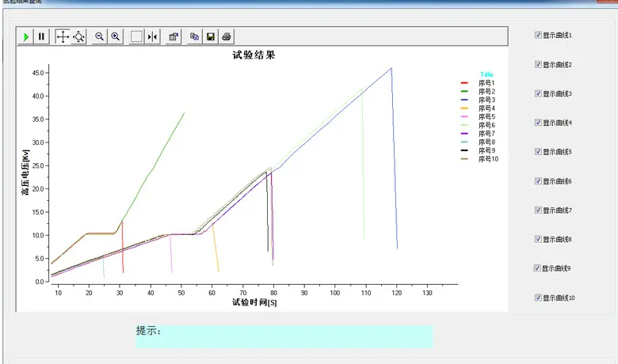The image size is (618, 364).
Task: Select the zoom axes tool
Action: pos(78,36)
